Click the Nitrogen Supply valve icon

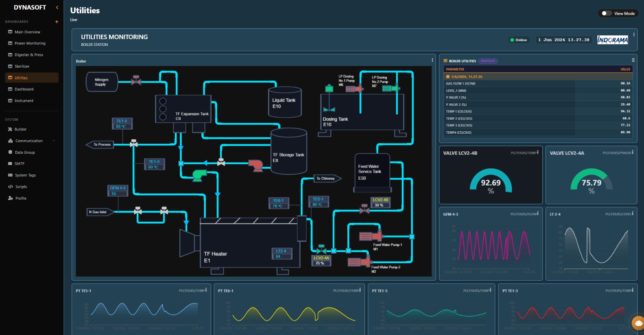coord(136,80)
